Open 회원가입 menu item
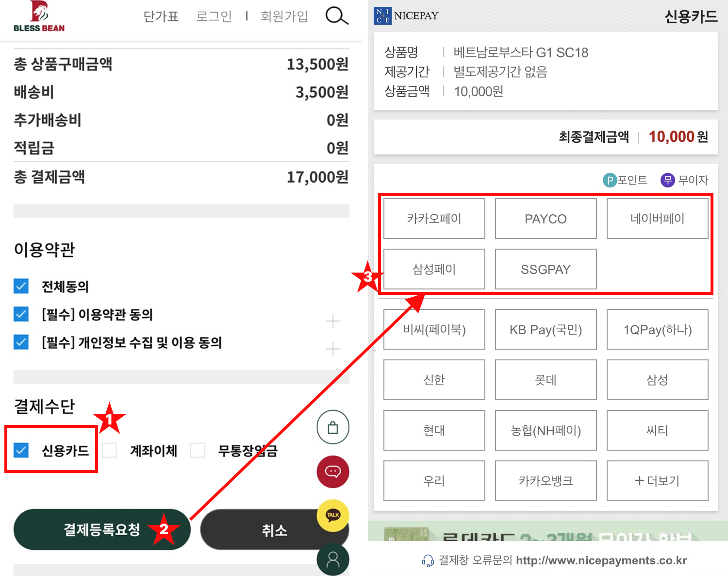Image resolution: width=728 pixels, height=576 pixels. tap(284, 16)
